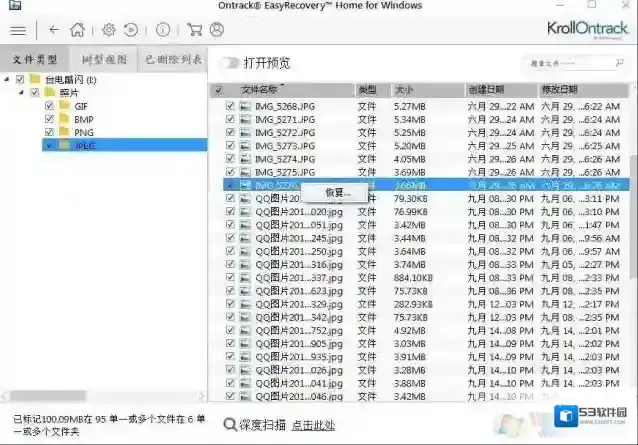Screen dimensions: 638x445
Task: Click the magnifier icon beside 深度扫描
Action: 230,424
